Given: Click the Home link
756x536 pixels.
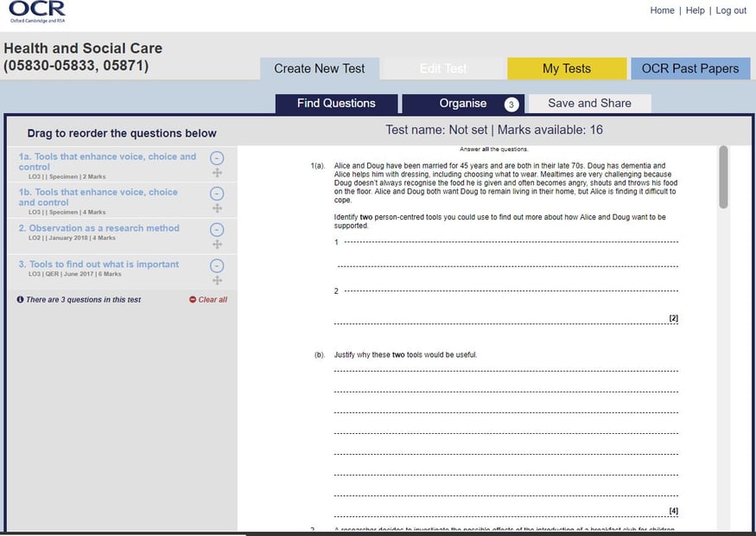Looking at the screenshot, I should point(663,10).
